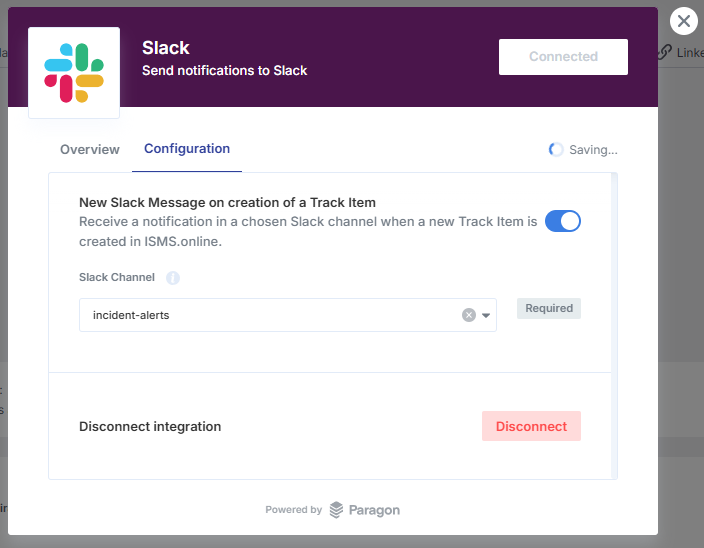Click the red Disconnect button

tap(531, 426)
